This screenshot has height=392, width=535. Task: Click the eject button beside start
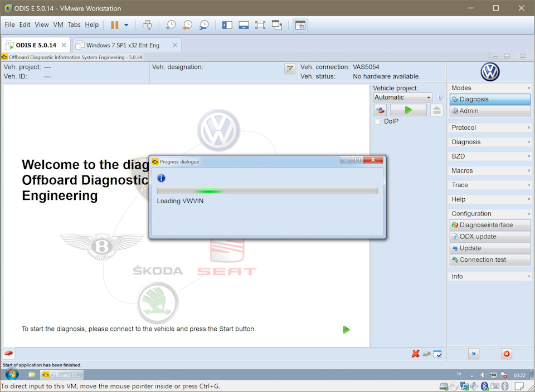437,110
